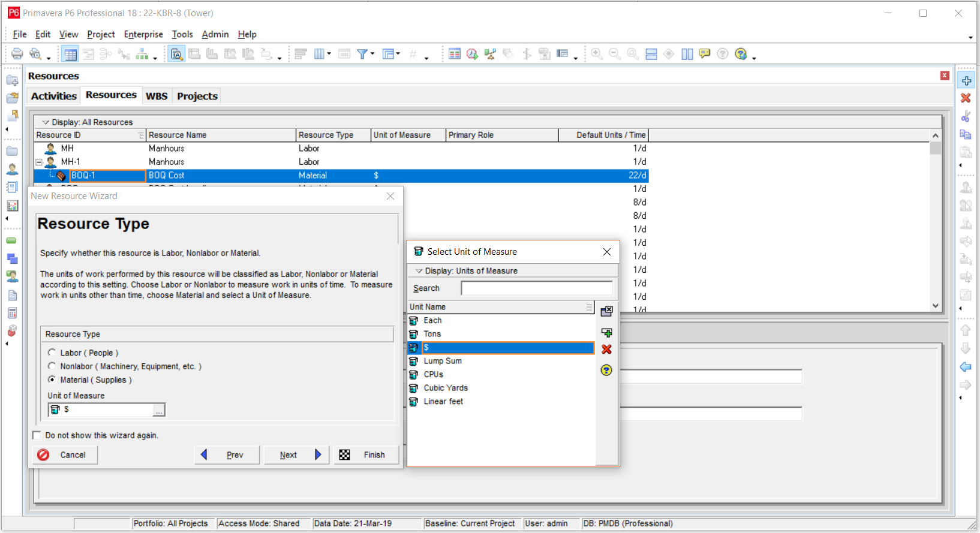
Task: Select the Material (Supplies) radio button
Action: [52, 380]
